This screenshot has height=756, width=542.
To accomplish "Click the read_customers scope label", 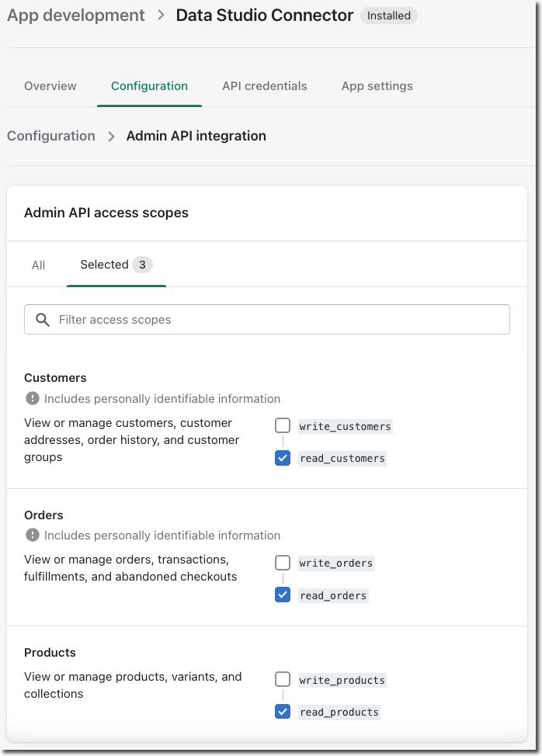I will tap(342, 458).
